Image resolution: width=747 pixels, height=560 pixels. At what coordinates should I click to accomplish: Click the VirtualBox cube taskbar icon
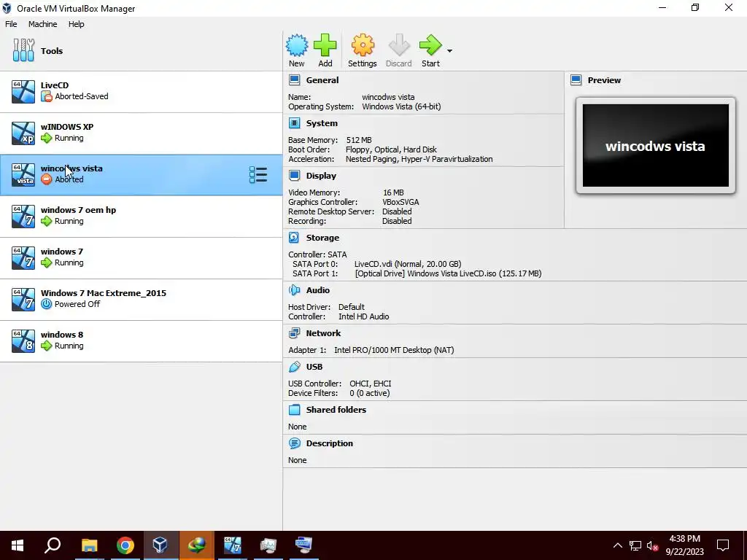pos(160,545)
